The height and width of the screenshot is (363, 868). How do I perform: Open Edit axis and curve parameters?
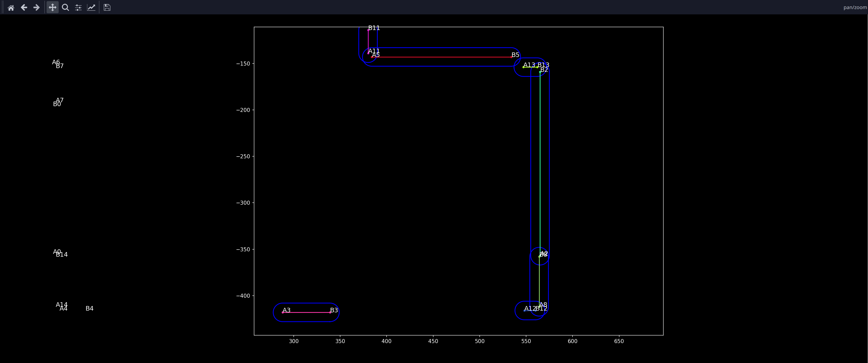(91, 7)
